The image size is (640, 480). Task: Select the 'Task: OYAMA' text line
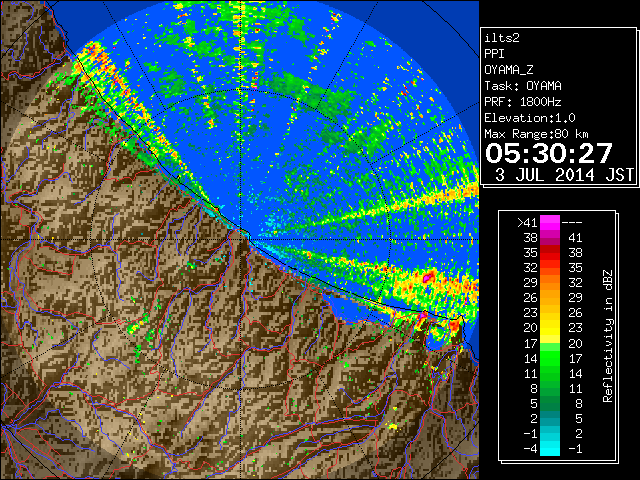(523, 86)
